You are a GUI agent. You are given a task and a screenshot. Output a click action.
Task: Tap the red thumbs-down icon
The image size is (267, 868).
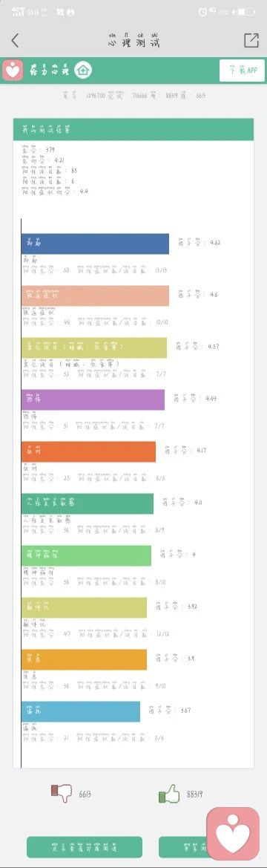(62, 794)
